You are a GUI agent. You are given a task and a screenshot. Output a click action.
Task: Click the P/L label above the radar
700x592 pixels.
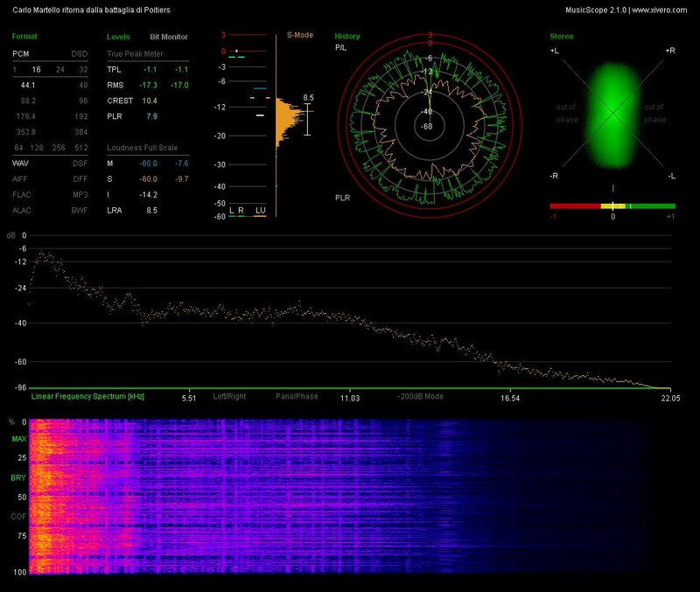[x=340, y=48]
